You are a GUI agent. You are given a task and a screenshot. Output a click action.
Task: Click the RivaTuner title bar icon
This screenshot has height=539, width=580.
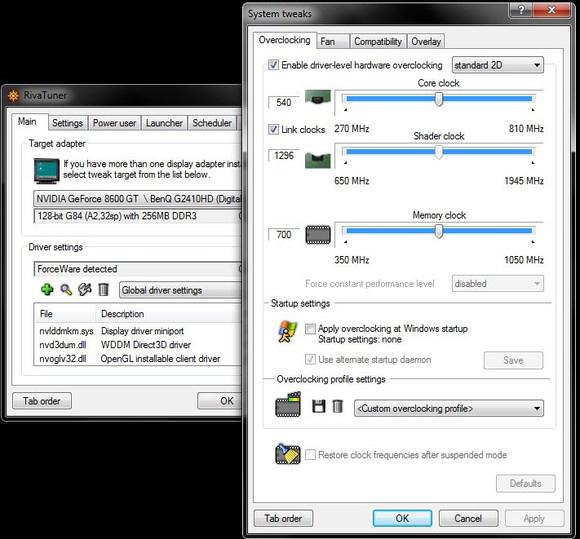coord(14,96)
